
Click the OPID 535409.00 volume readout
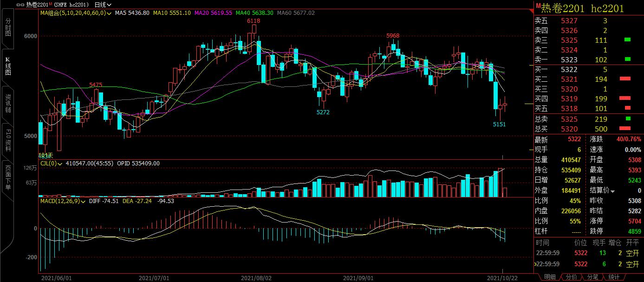click(138, 164)
